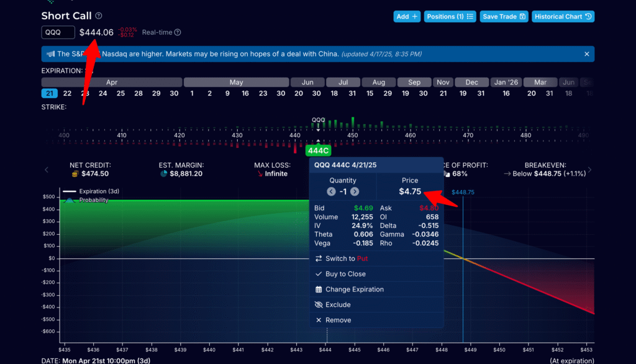This screenshot has height=364, width=636.
Task: Select the Nov month tab
Action: tap(443, 83)
